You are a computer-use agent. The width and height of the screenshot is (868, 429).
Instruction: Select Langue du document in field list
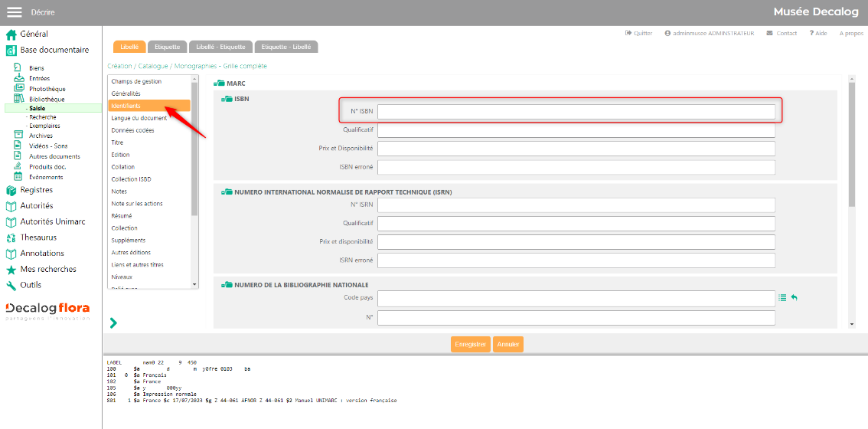pos(139,118)
